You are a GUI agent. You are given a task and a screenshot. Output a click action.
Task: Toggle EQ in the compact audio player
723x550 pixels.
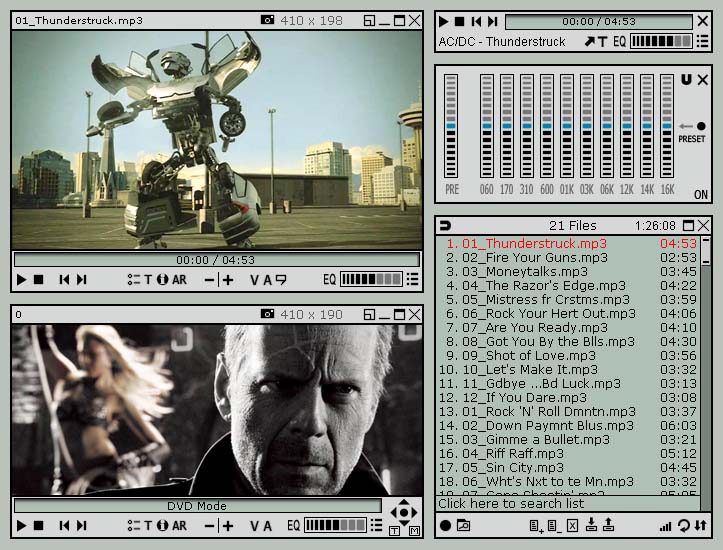point(619,41)
